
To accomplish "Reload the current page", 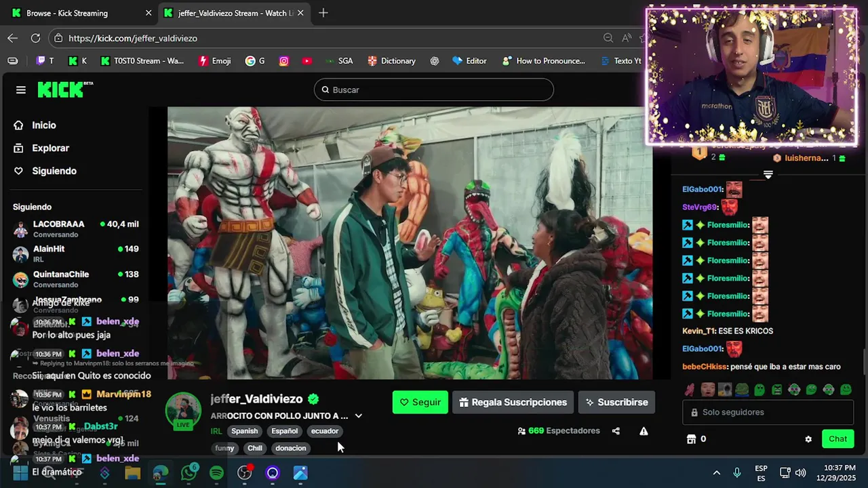I will click(x=35, y=38).
